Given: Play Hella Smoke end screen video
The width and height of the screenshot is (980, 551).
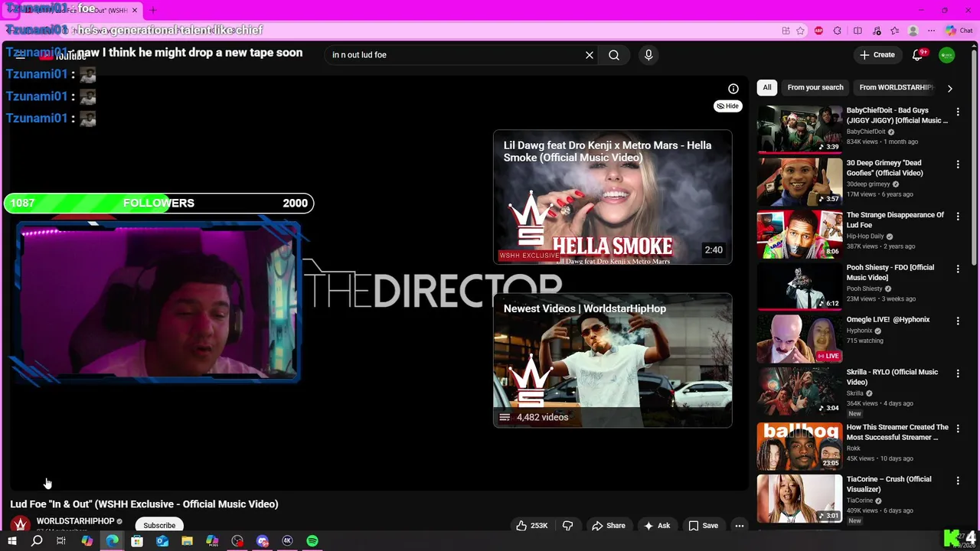Looking at the screenshot, I should [x=612, y=197].
